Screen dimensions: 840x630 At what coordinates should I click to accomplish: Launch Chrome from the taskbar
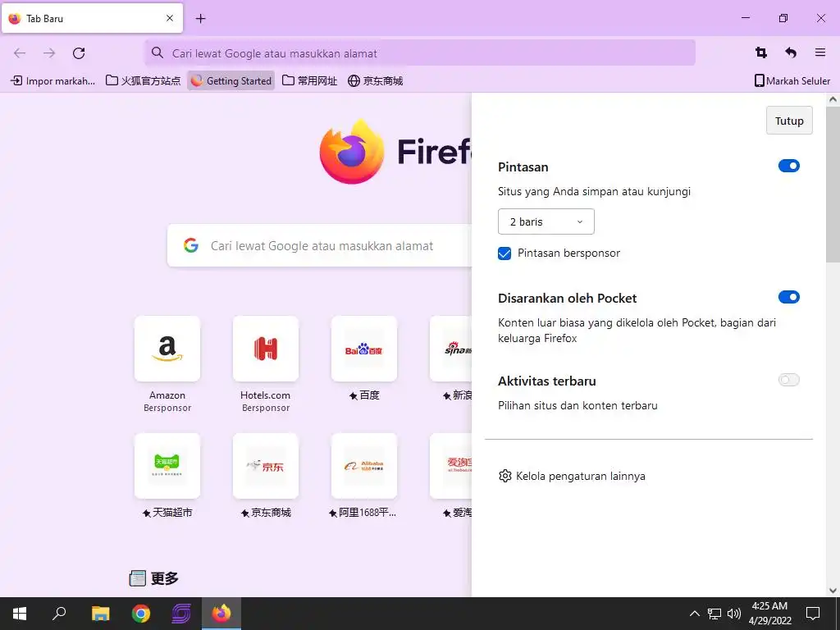pyautogui.click(x=141, y=614)
